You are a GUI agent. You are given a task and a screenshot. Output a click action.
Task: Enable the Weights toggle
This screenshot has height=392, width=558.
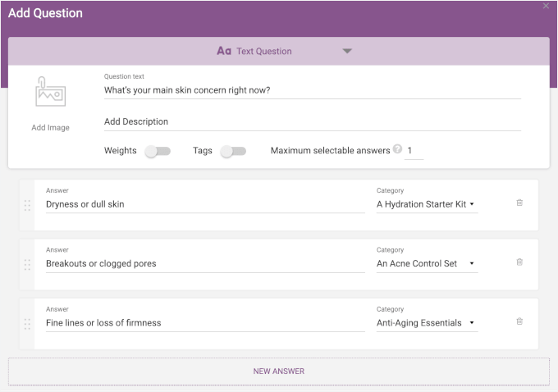pyautogui.click(x=157, y=151)
